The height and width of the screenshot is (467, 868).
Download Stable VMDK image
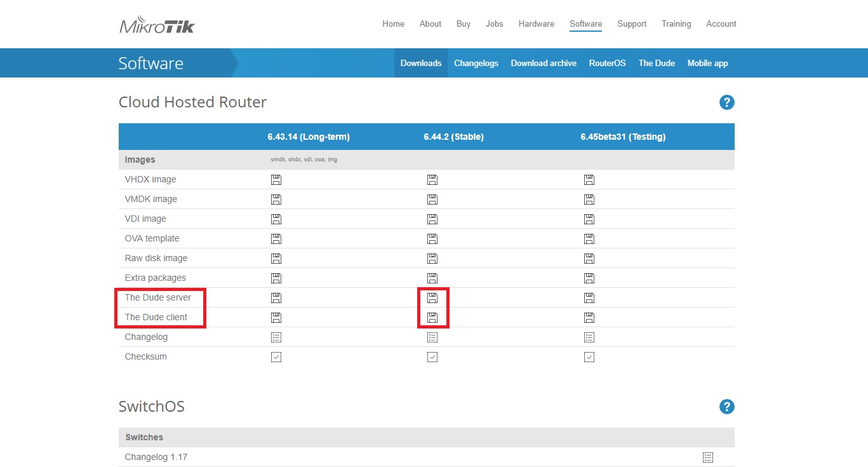(432, 200)
